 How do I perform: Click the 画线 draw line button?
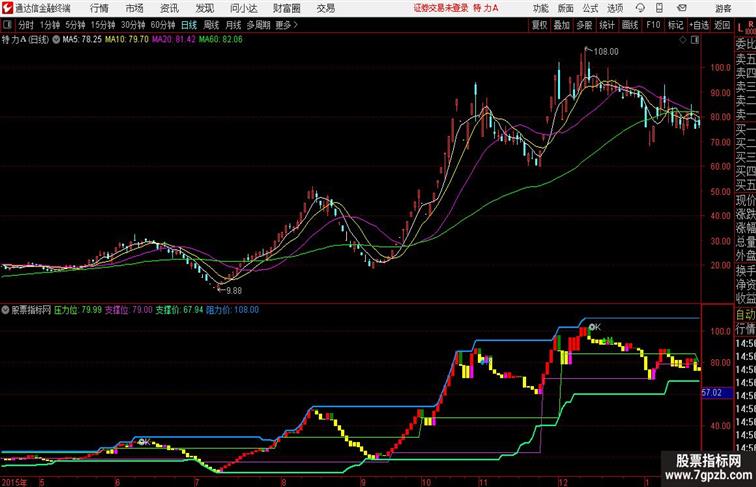pos(630,25)
